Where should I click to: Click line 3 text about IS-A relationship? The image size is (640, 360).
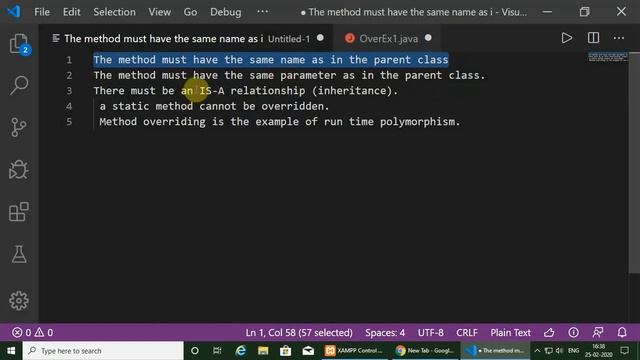[x=245, y=91]
